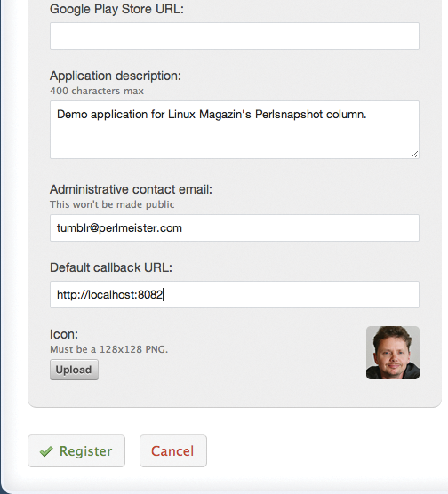Place cursor on Magazin's in the description
This screenshot has width=448, height=494.
[225, 115]
